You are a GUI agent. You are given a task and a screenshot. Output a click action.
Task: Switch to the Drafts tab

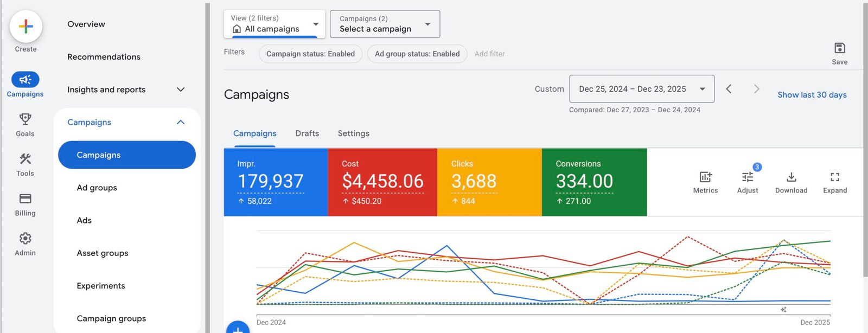307,133
